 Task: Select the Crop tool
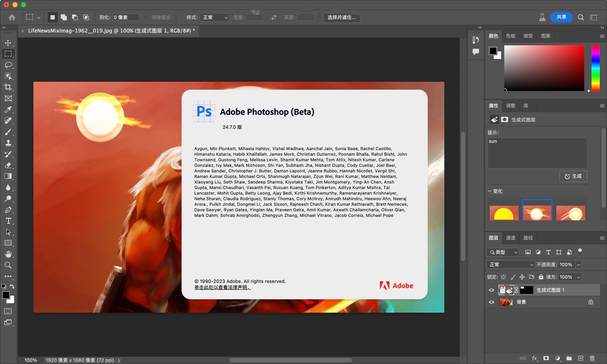[x=8, y=87]
